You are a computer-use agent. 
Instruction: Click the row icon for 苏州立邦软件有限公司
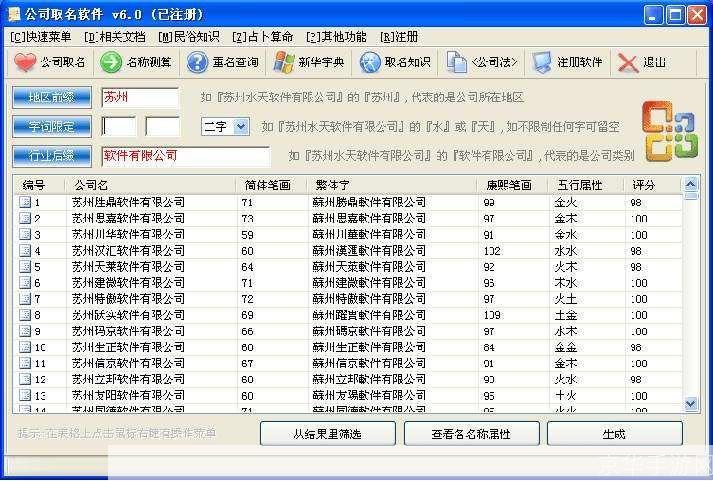(25, 379)
